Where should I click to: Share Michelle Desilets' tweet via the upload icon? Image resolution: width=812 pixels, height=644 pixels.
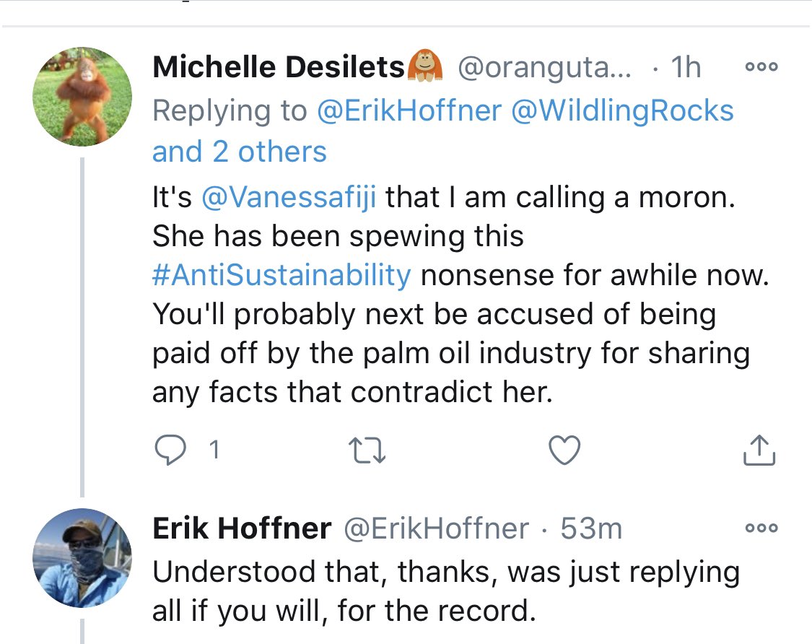(x=758, y=449)
